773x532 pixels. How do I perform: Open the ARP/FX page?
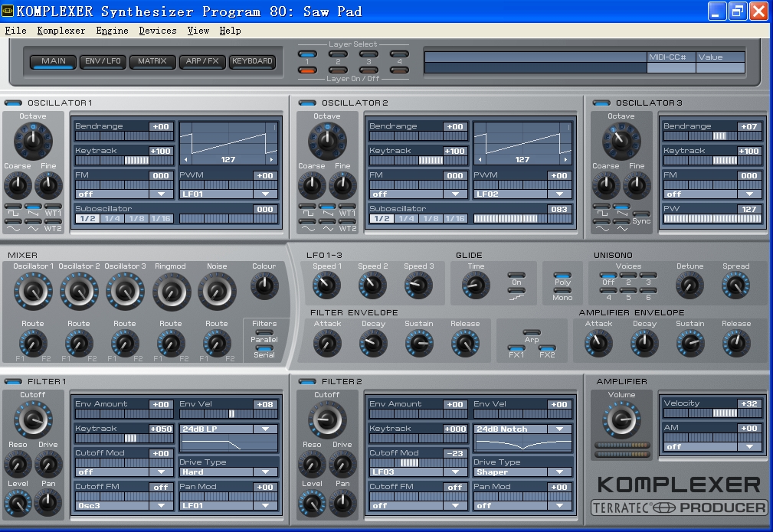pyautogui.click(x=202, y=61)
